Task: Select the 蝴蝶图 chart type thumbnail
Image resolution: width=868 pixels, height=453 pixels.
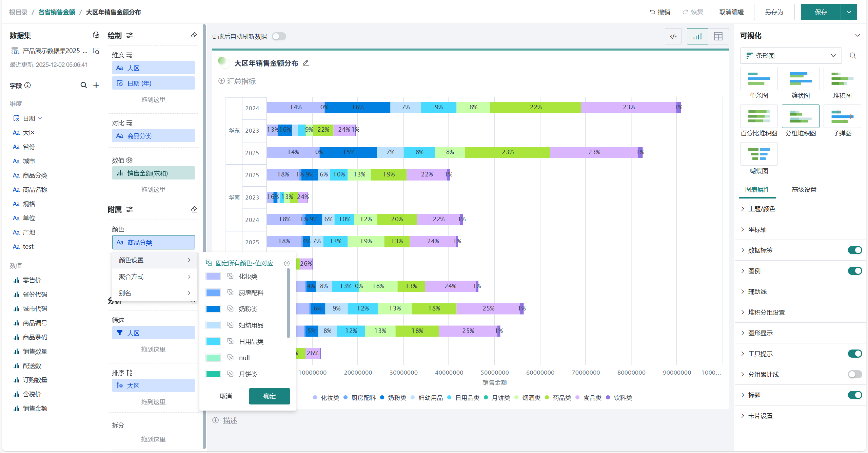Action: [758, 154]
